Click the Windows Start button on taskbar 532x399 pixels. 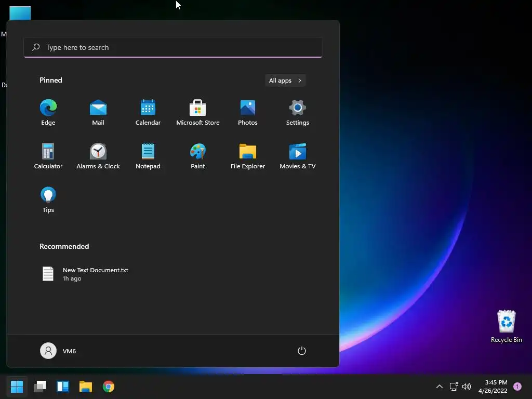[17, 387]
